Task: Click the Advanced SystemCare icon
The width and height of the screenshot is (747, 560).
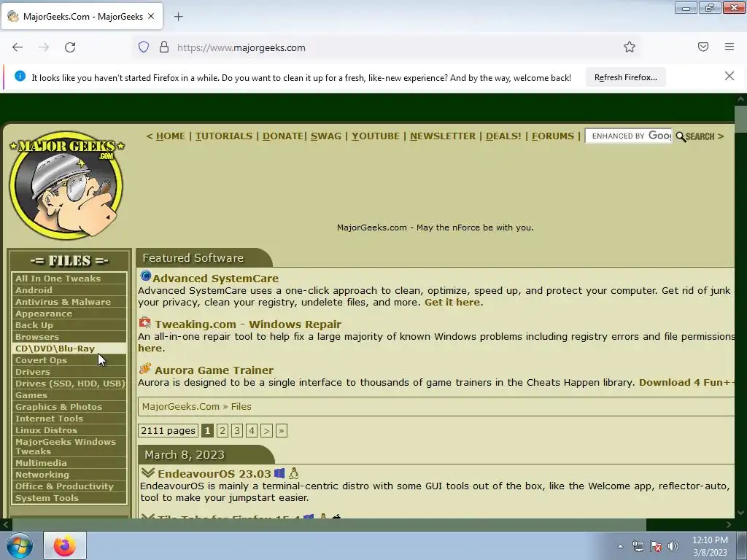Action: [x=145, y=276]
